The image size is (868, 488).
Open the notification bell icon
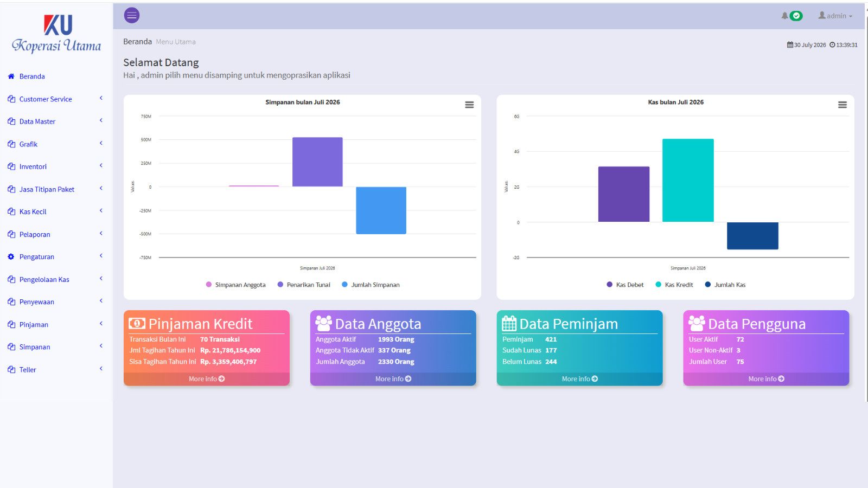[x=784, y=16]
